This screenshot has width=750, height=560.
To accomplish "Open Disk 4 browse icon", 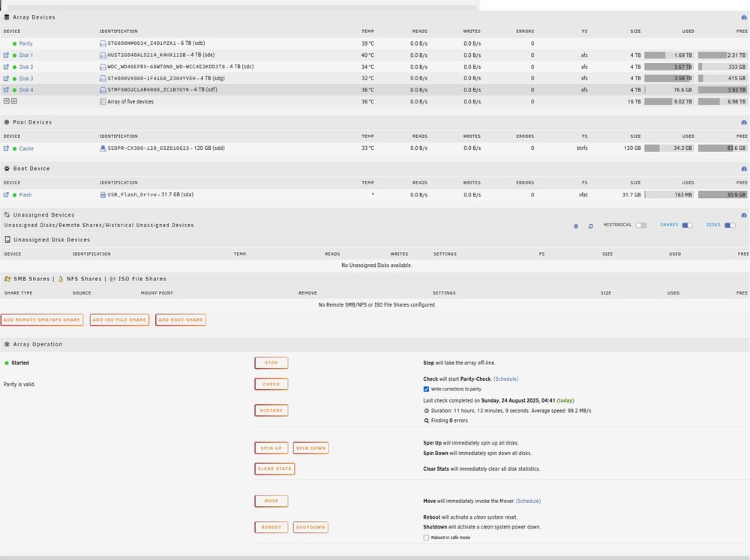I will coord(6,90).
